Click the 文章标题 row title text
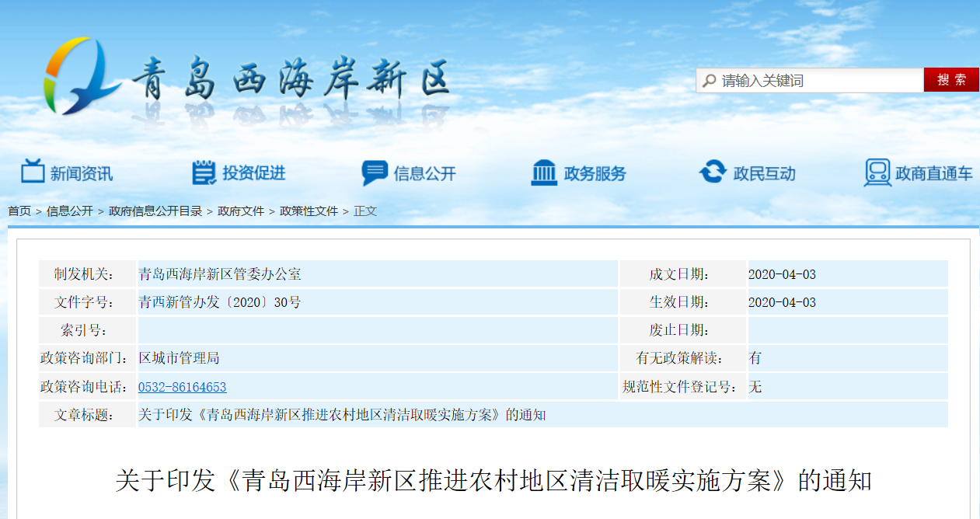The height and width of the screenshot is (519, 980). [342, 415]
